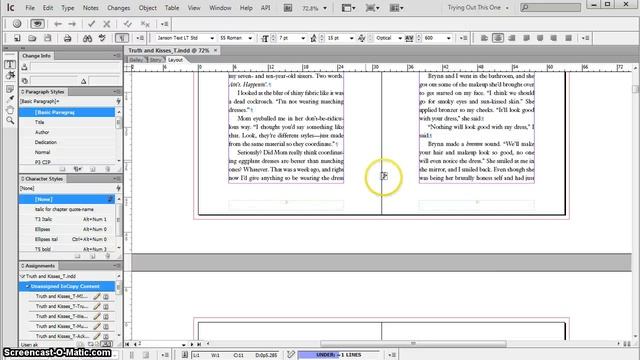Click the Print icon

(67, 38)
